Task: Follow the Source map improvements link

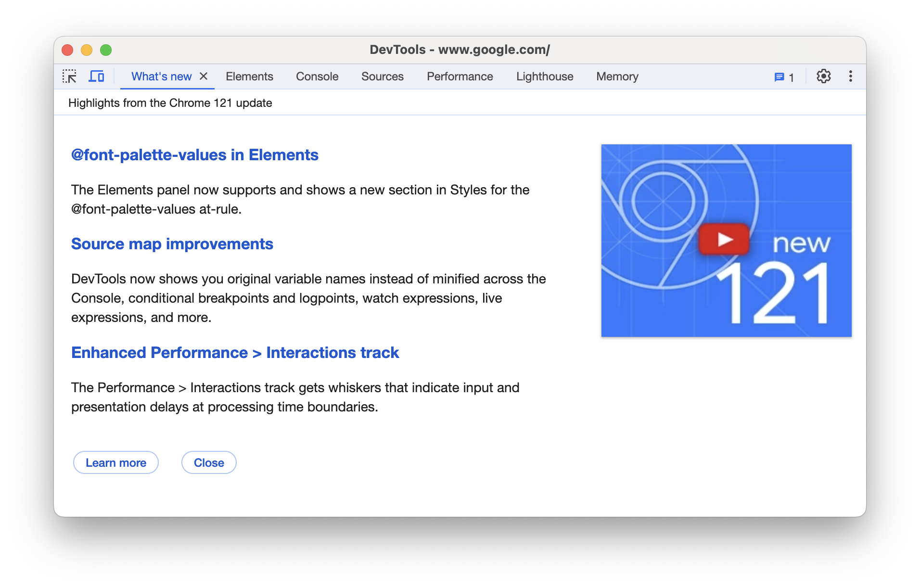Action: 172,244
